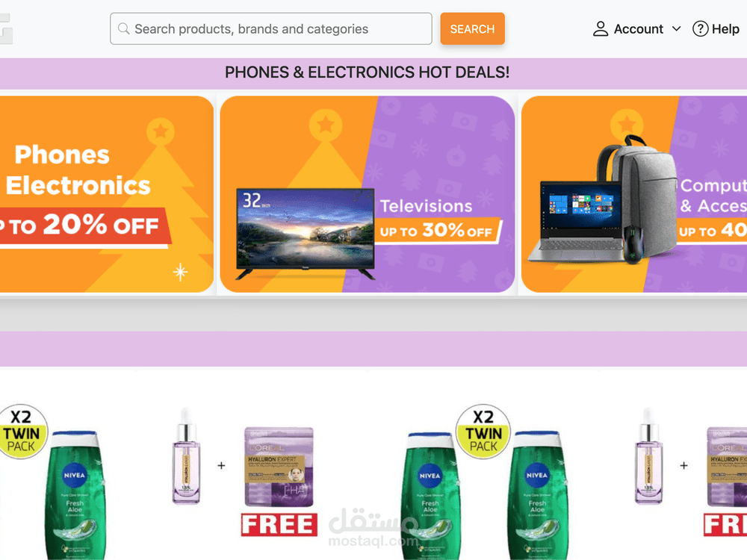Open the Help link text
The width and height of the screenshot is (747, 560).
(725, 29)
